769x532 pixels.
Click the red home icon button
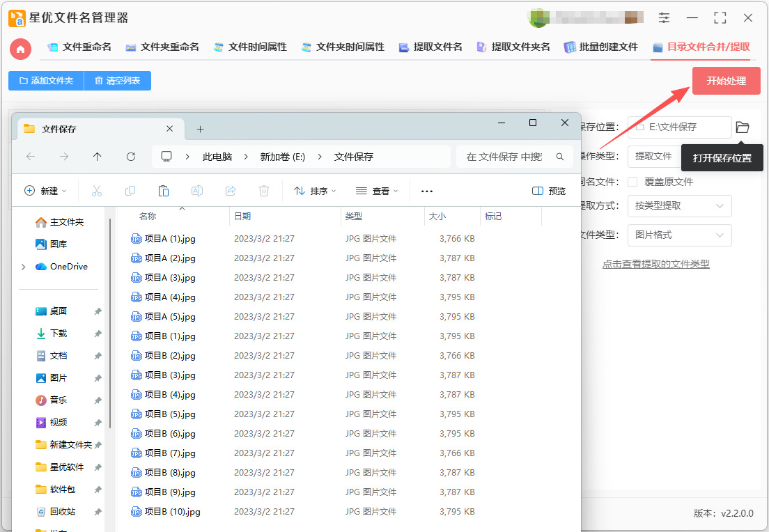(20, 49)
